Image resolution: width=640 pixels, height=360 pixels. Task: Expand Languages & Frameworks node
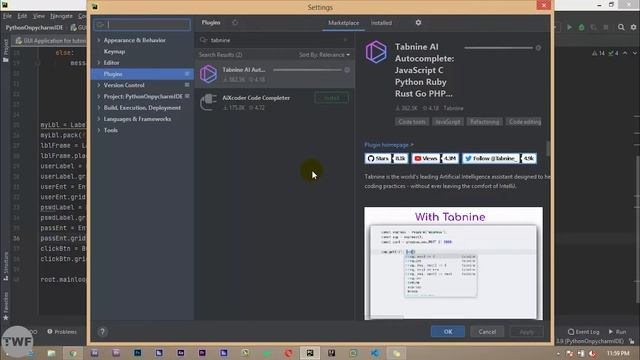point(99,119)
